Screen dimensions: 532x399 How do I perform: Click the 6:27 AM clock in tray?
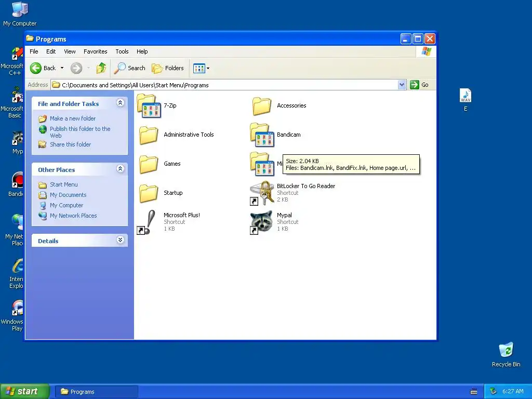(513, 392)
